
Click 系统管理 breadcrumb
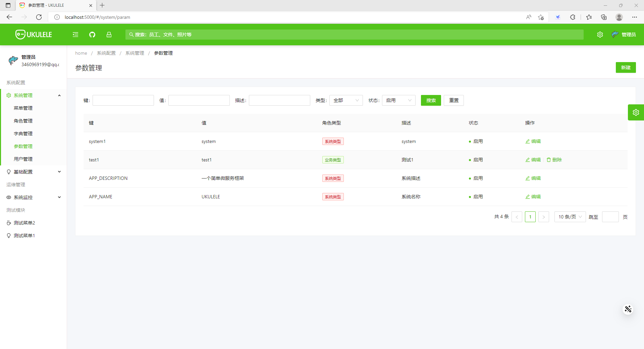[x=135, y=53]
